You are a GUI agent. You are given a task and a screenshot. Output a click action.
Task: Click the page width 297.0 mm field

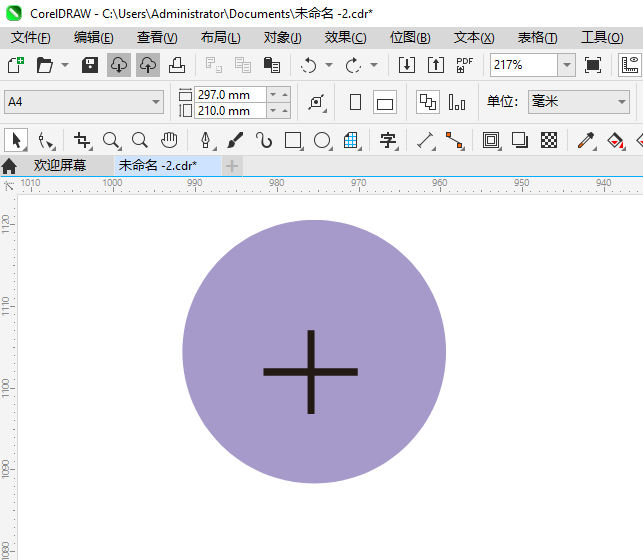(230, 94)
